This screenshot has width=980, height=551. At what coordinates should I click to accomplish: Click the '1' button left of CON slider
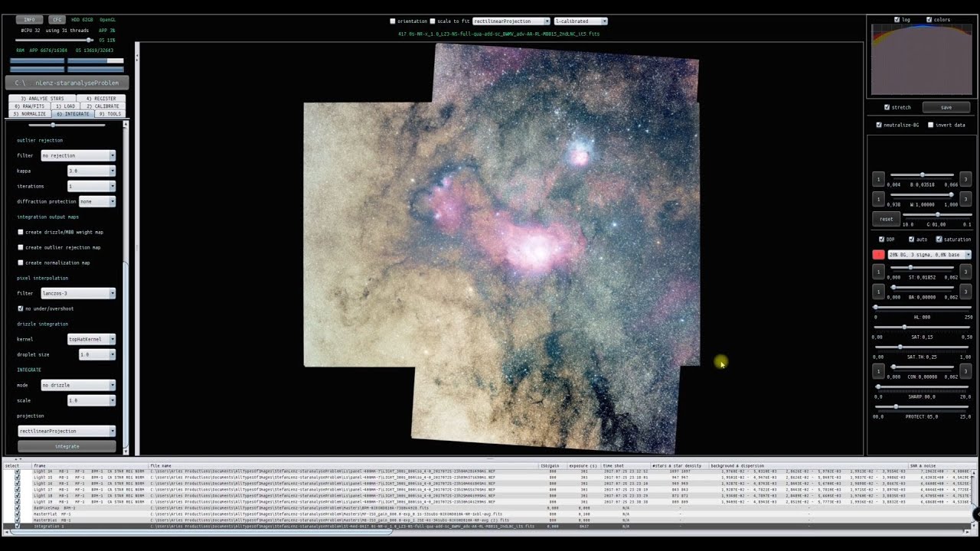point(878,371)
